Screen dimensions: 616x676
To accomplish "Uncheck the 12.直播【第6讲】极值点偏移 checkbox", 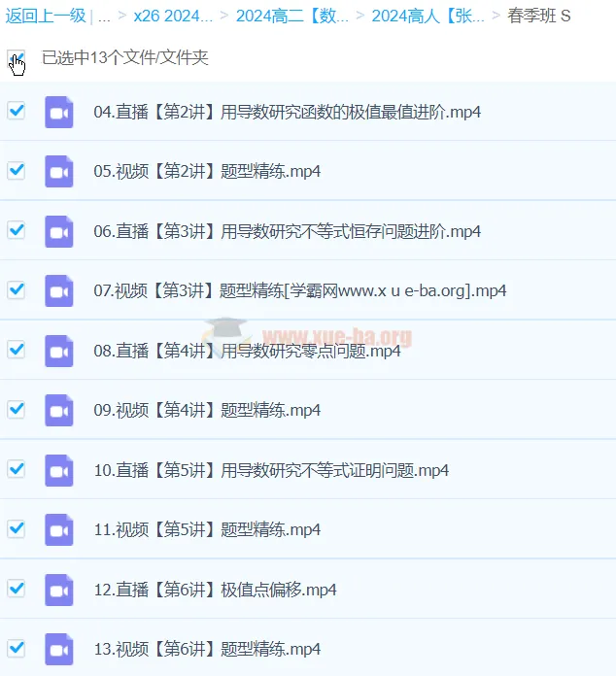I will (x=16, y=588).
